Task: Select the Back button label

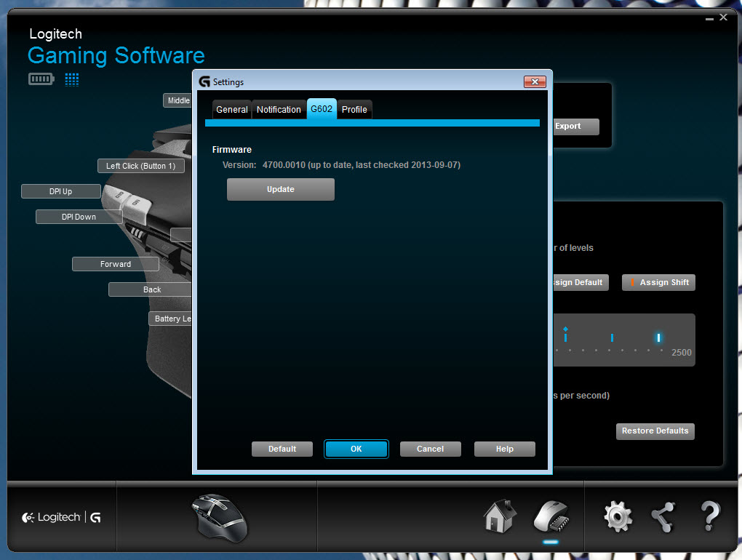Action: pos(150,289)
